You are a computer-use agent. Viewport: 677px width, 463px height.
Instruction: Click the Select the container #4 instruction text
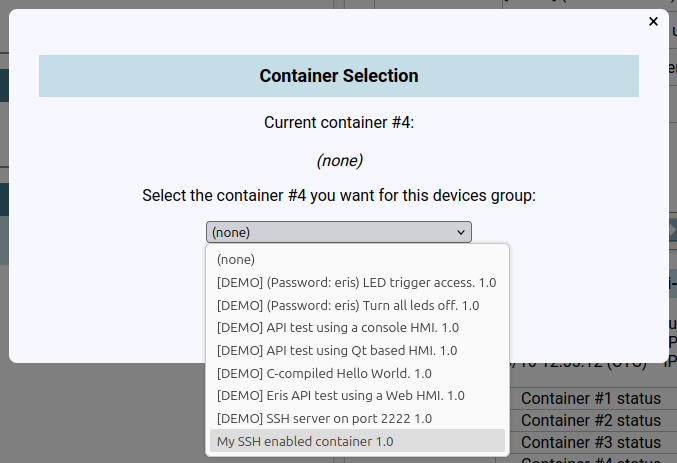pyautogui.click(x=339, y=196)
